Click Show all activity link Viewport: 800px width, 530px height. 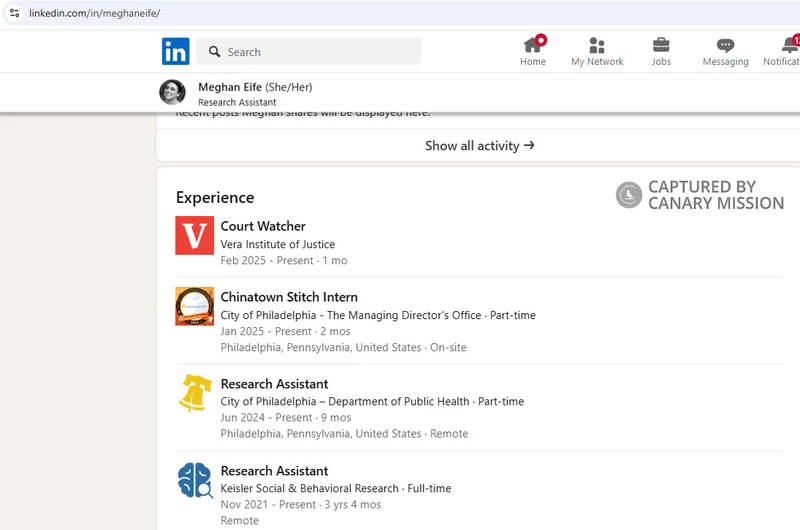coord(480,146)
